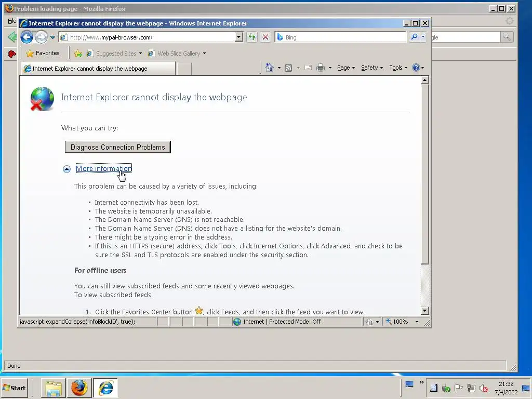The image size is (532, 399).
Task: Click the Home icon in command bar
Action: (270, 68)
